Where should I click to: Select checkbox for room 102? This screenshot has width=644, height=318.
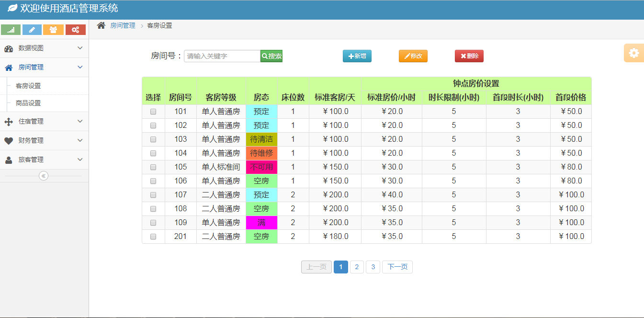(x=153, y=125)
